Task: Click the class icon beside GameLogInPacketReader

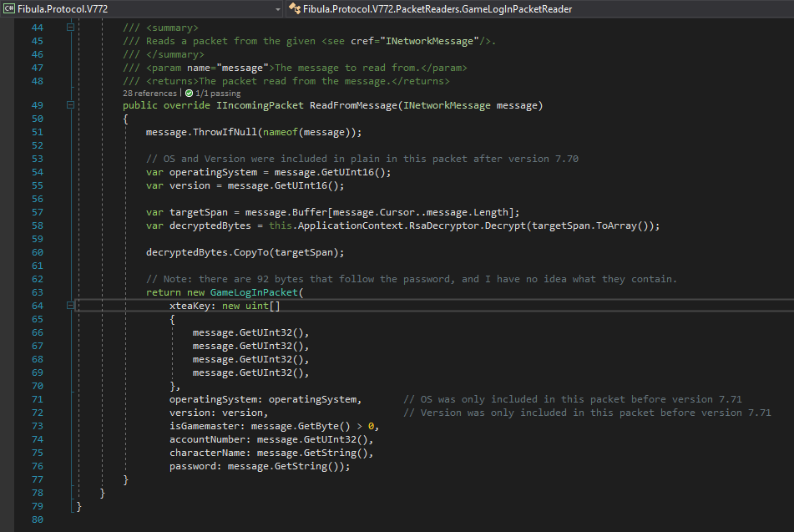Action: point(294,8)
